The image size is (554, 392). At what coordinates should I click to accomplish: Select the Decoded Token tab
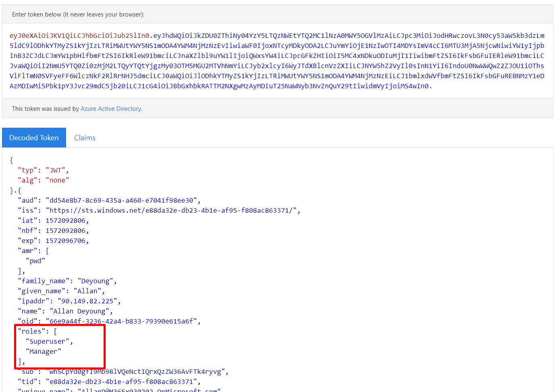[x=34, y=137]
